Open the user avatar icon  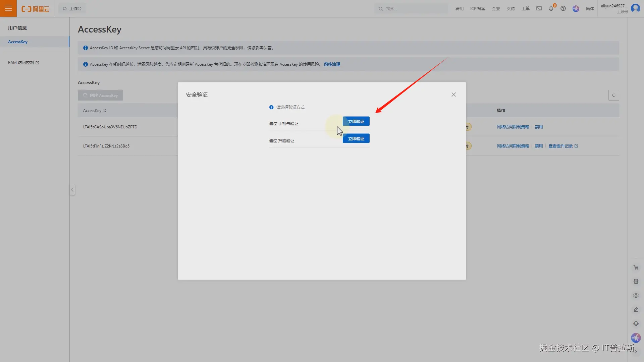(636, 8)
